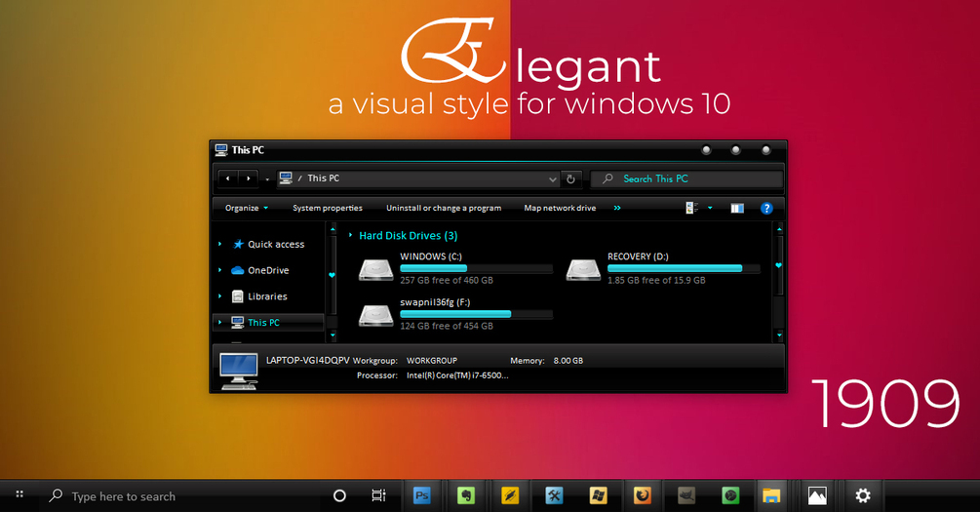Go forward using the forward arrow
The width and height of the screenshot is (980, 512).
coord(248,178)
